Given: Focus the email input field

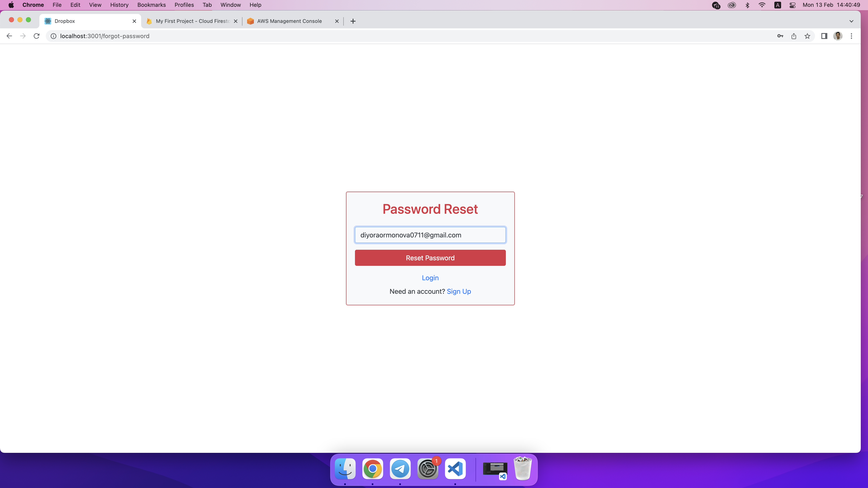Looking at the screenshot, I should (430, 235).
